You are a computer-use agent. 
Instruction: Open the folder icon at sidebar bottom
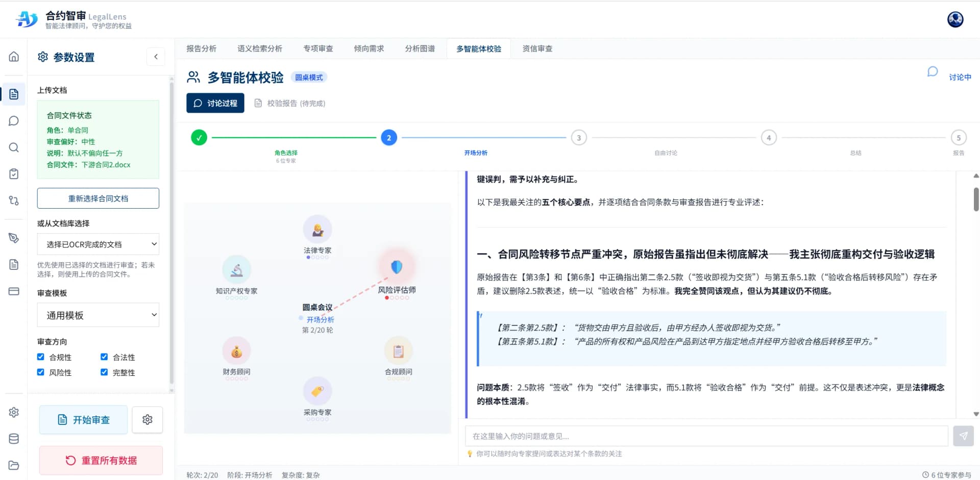(x=14, y=465)
